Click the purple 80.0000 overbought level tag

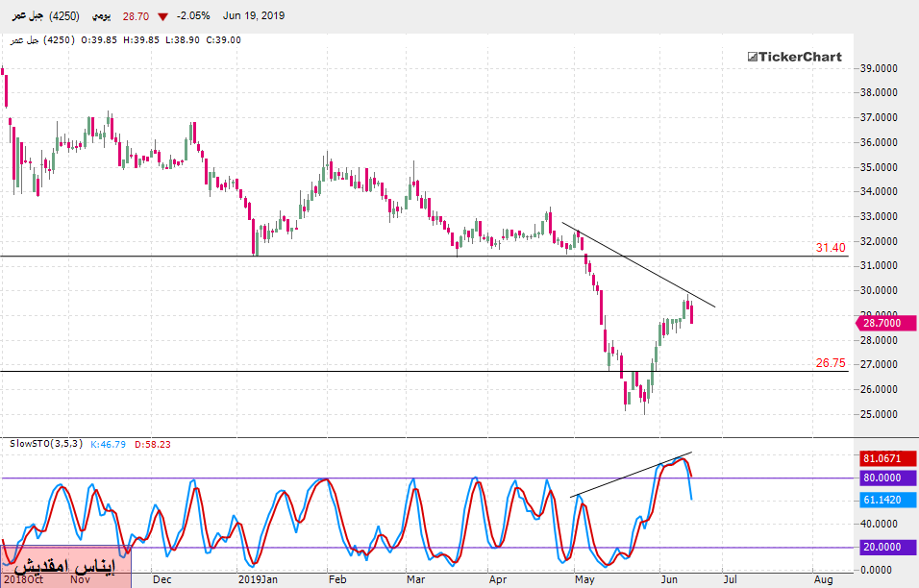884,478
